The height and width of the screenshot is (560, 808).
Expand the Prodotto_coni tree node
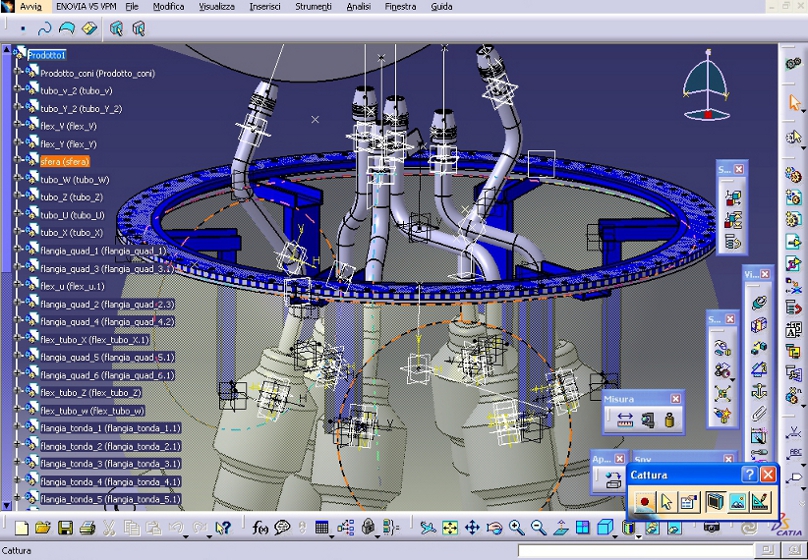[17, 73]
